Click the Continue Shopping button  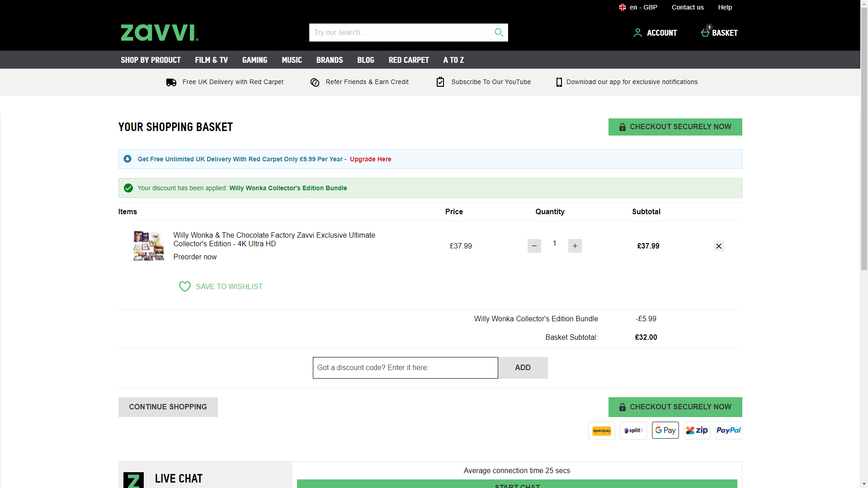pyautogui.click(x=168, y=407)
